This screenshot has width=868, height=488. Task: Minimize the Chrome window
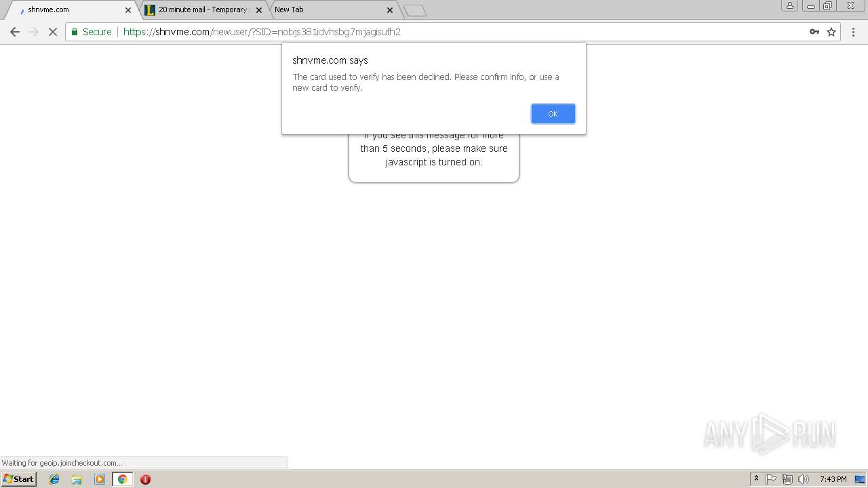(x=811, y=6)
